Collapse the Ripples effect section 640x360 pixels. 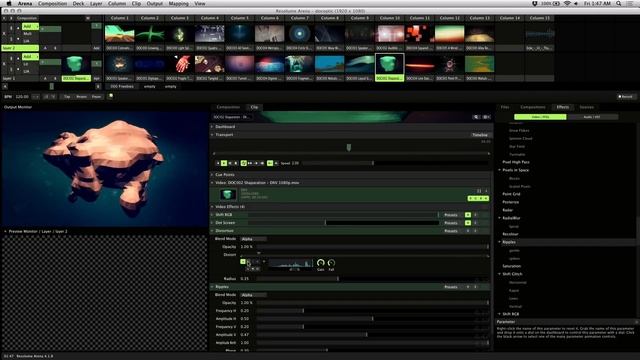coord(212,287)
